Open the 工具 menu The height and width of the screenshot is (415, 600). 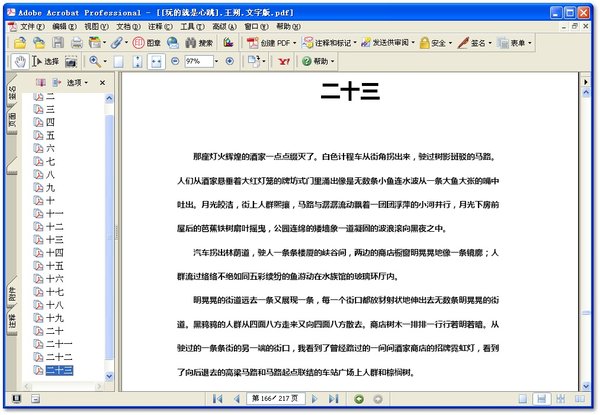(x=192, y=26)
